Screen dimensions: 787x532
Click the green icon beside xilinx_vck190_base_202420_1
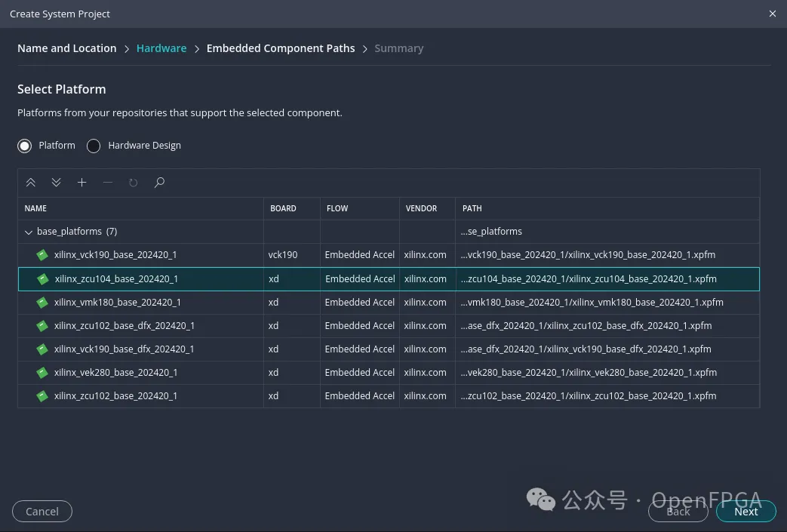(42, 255)
